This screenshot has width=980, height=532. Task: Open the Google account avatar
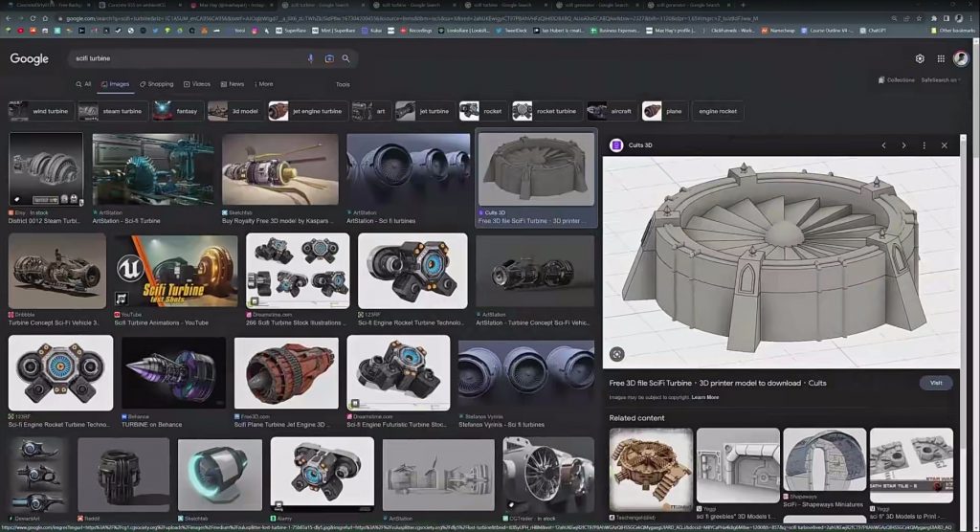point(961,58)
